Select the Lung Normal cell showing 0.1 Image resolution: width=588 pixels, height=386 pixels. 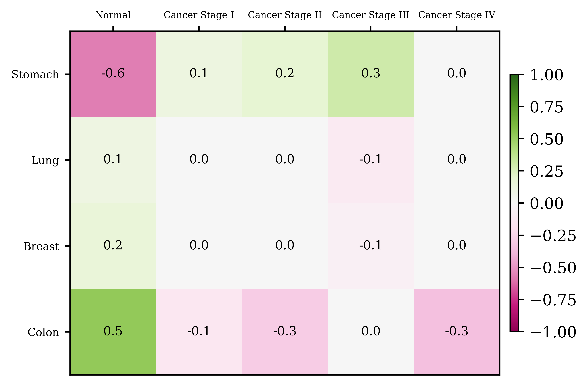pyautogui.click(x=113, y=160)
